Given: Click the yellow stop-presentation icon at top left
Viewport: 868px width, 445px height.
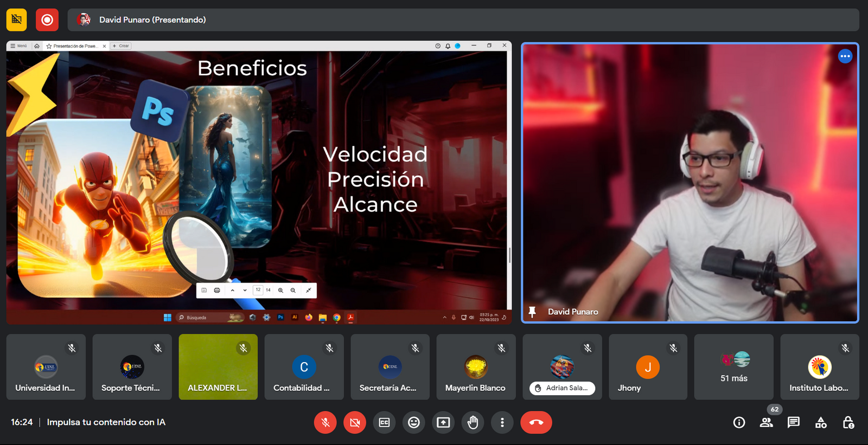Looking at the screenshot, I should point(17,20).
